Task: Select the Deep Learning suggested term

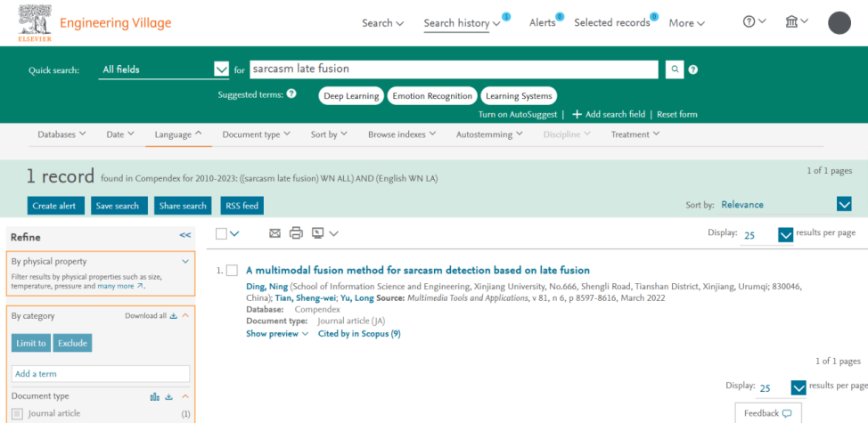Action: pos(351,95)
